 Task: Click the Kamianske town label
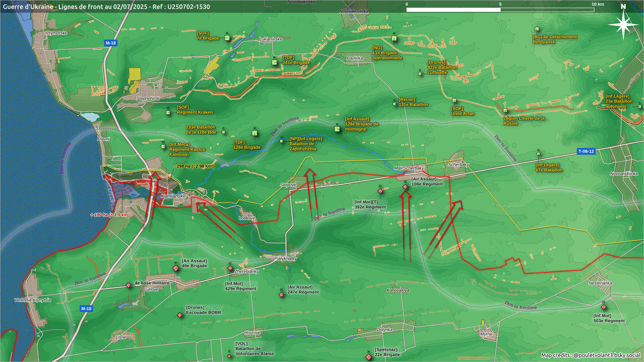[x=173, y=196]
